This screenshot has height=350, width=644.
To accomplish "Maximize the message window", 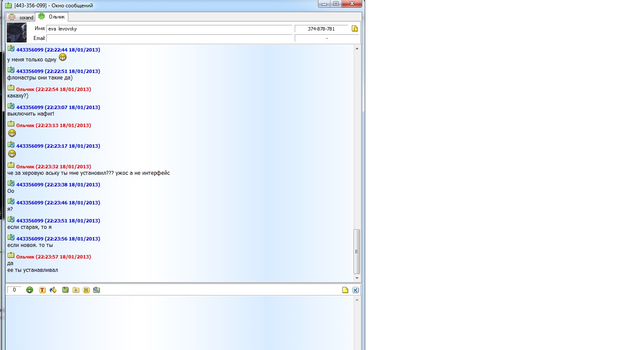I will pyautogui.click(x=336, y=4).
